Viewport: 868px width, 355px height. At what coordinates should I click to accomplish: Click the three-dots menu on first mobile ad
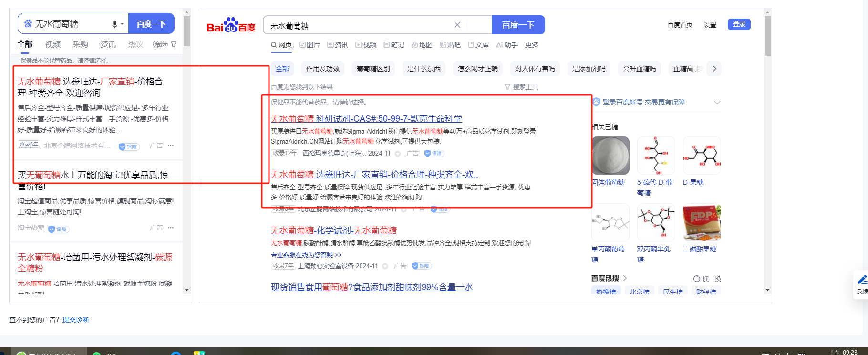(171, 146)
